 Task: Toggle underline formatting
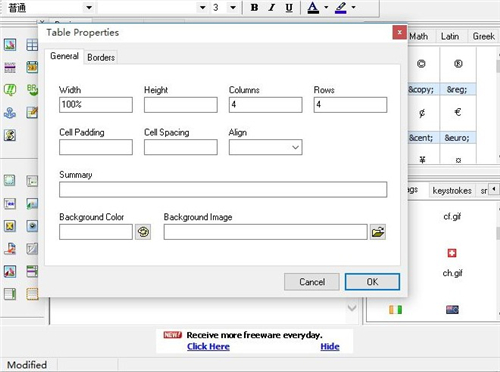289,7
